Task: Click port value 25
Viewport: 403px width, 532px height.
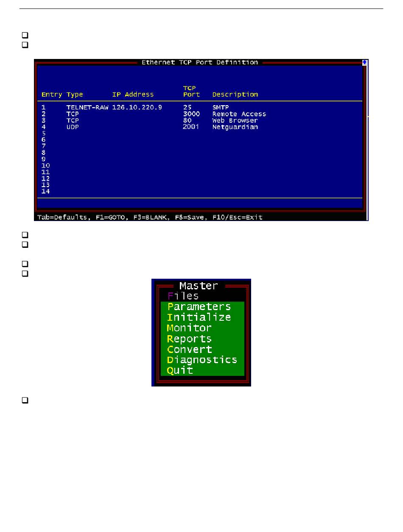Action: [x=188, y=107]
